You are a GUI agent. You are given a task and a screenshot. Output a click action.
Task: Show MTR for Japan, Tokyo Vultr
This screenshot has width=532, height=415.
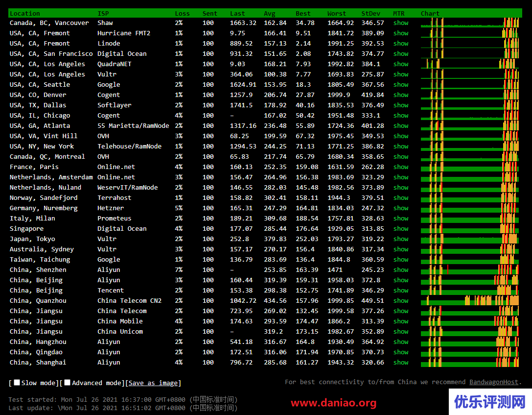tap(400, 239)
